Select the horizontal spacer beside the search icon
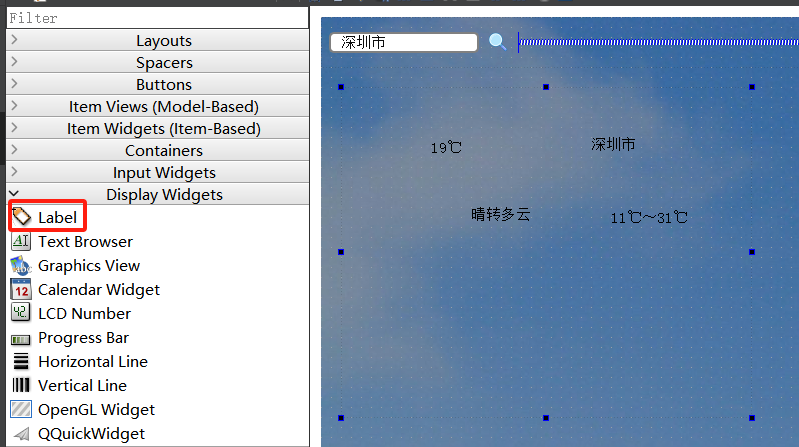Viewport: 799px width, 447px height. tap(658, 42)
